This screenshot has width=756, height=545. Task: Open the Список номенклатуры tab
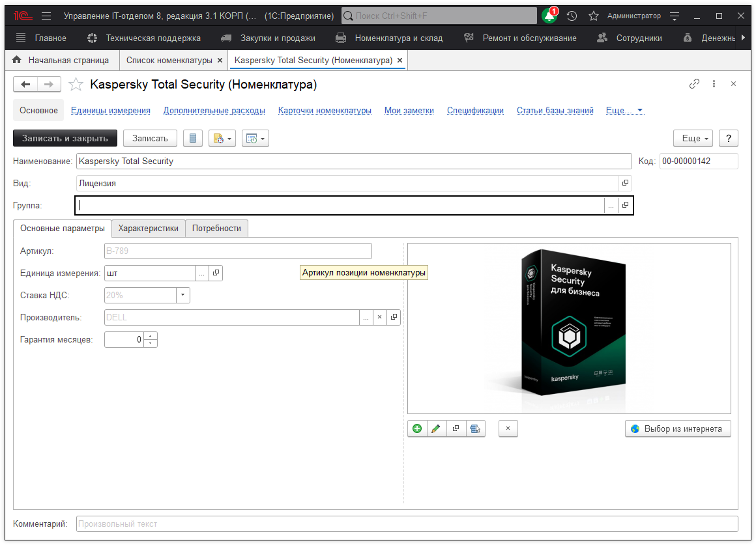pos(169,60)
